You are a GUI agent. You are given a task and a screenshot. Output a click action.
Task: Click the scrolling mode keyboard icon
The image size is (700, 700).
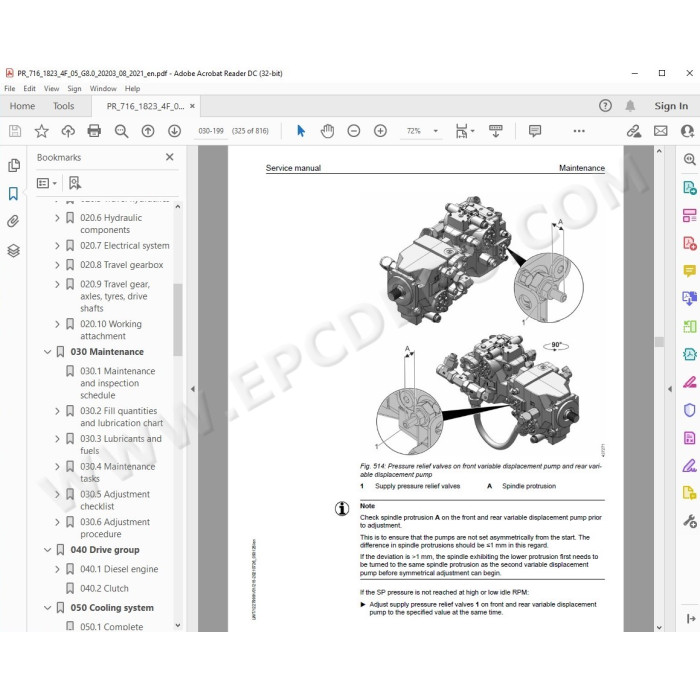[496, 131]
